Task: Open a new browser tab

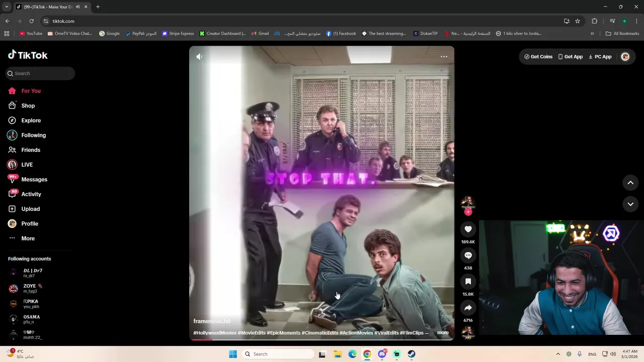Action: [98, 7]
